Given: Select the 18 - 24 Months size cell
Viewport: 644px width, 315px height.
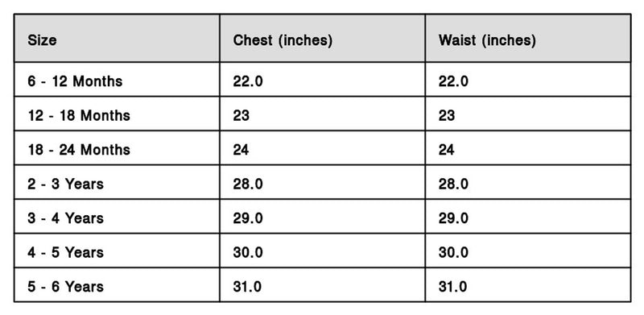Looking at the screenshot, I should [117, 148].
